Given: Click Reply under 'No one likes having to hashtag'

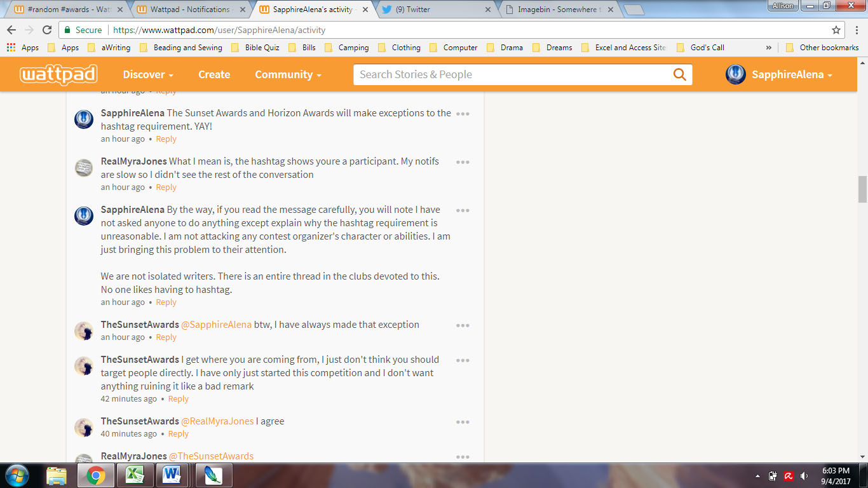Looking at the screenshot, I should click(x=166, y=302).
